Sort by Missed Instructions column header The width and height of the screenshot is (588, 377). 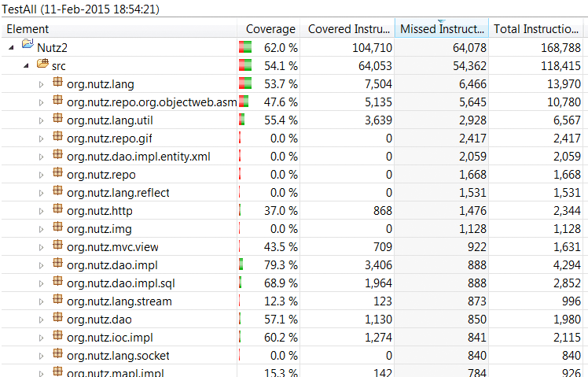pyautogui.click(x=440, y=29)
